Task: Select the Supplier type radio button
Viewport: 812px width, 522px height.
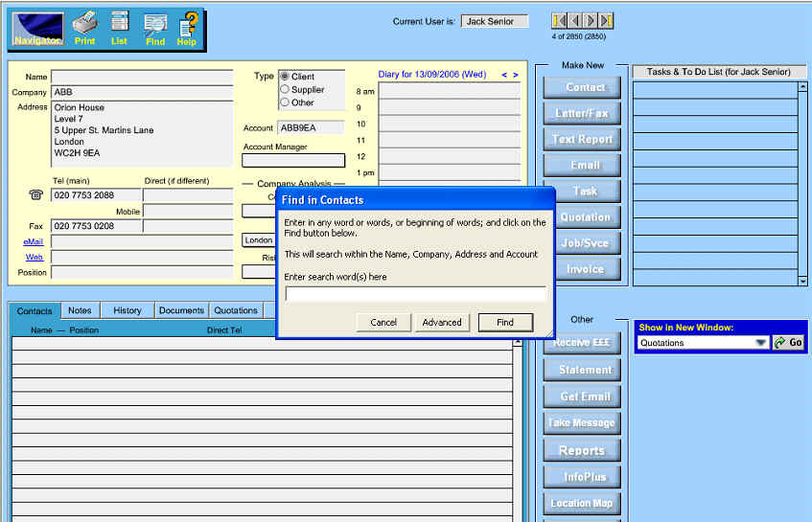Action: click(x=285, y=89)
